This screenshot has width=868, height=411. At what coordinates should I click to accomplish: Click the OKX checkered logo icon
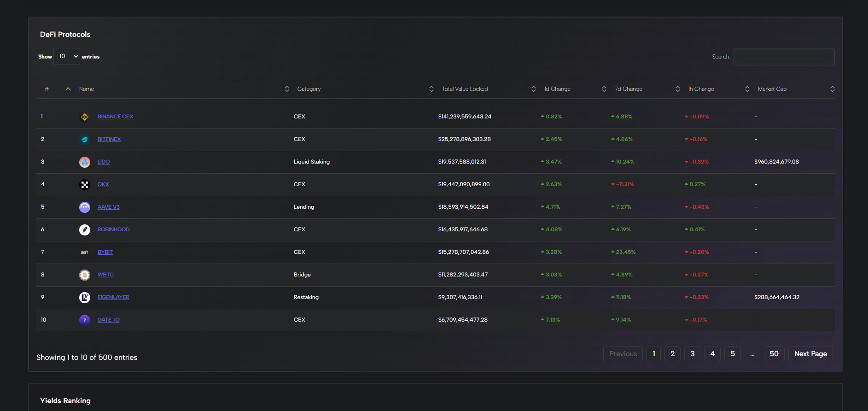(x=85, y=185)
